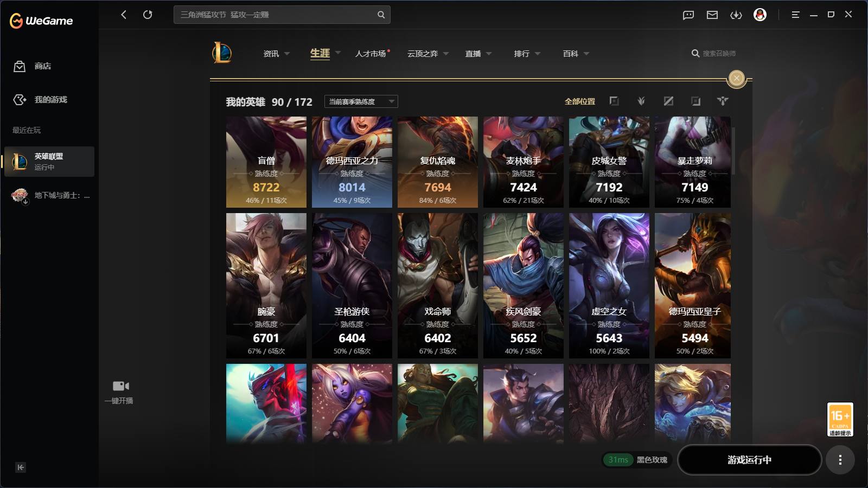This screenshot has width=868, height=488.
Task: Open the 德玛西亚皇子 hero card
Action: pos(693,286)
